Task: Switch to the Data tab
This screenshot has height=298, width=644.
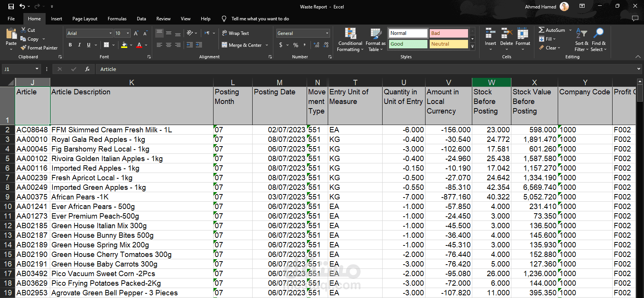Action: point(141,18)
